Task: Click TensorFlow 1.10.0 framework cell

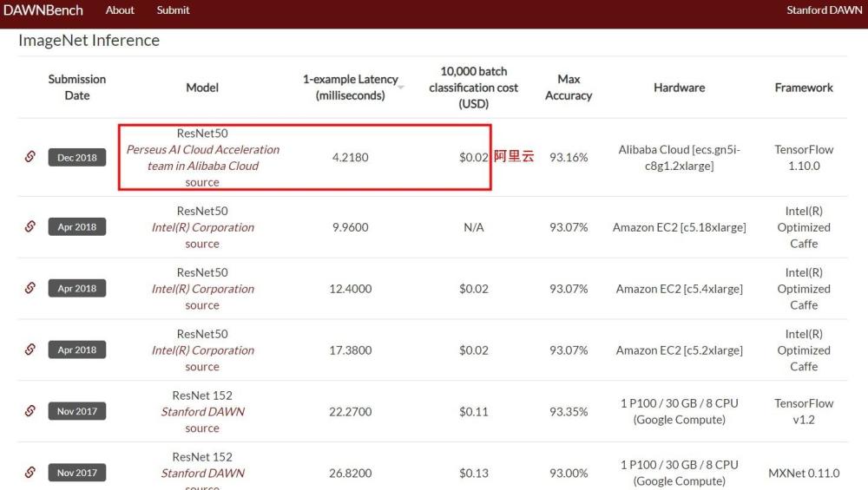Action: [x=804, y=158]
